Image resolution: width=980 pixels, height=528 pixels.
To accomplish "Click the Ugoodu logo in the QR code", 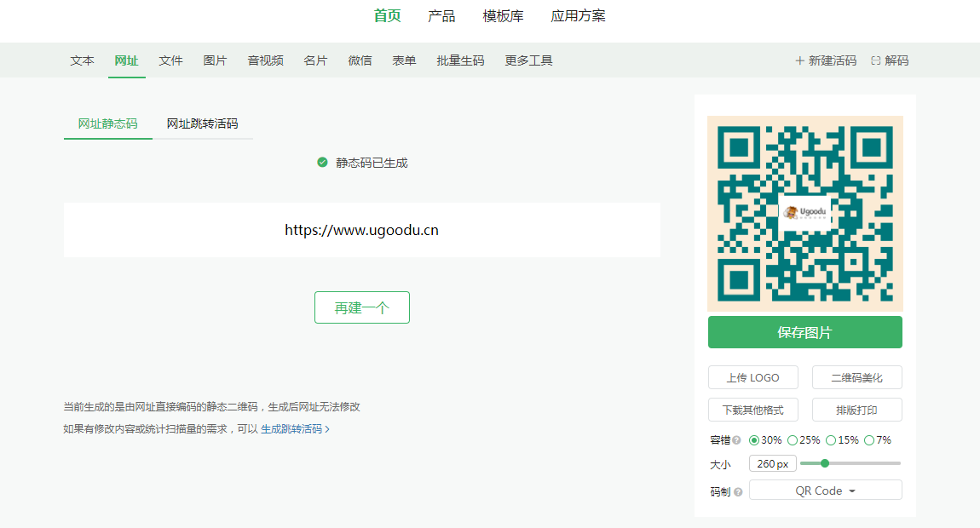I will (806, 212).
